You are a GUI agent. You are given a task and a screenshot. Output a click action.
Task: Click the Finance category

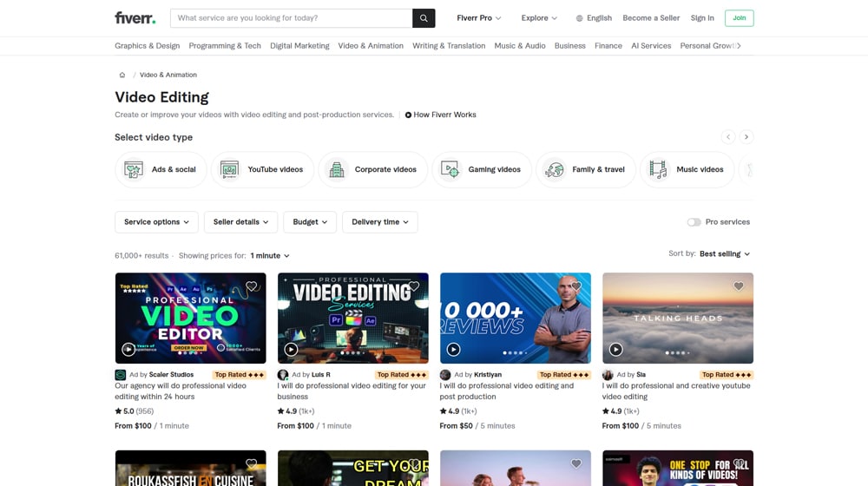[x=608, y=46]
